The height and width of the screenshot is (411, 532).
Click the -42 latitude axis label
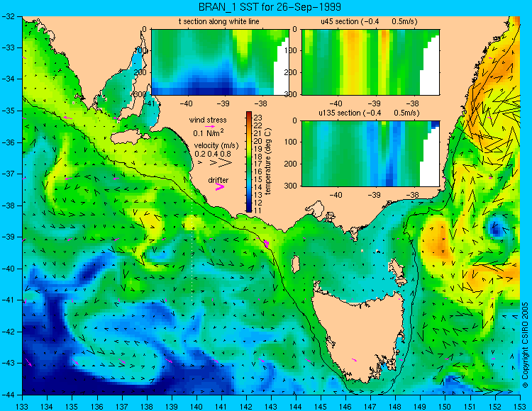coord(9,332)
